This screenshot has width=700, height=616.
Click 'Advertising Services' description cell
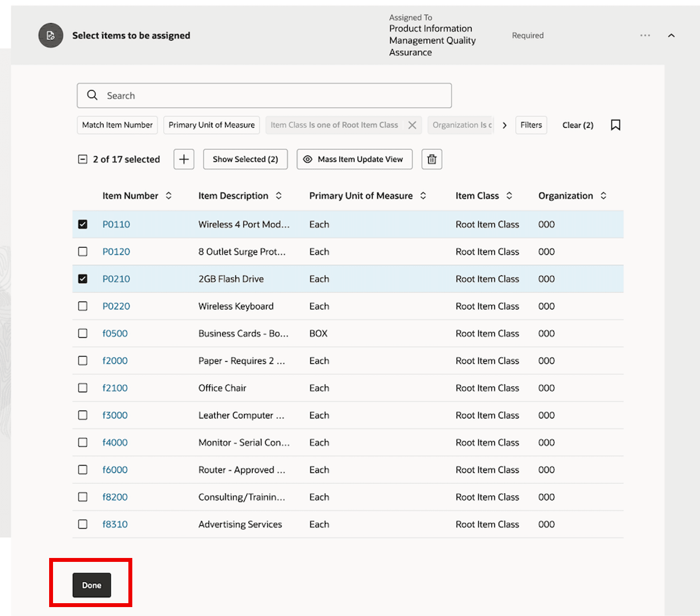(x=240, y=524)
